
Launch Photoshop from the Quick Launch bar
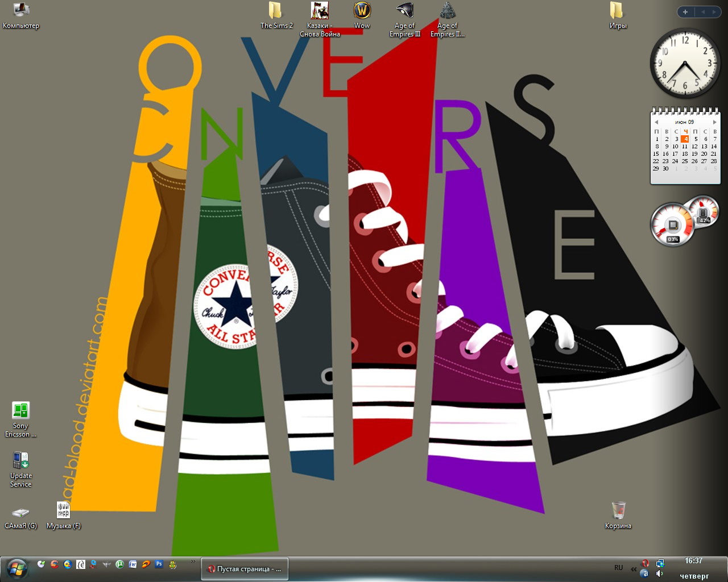[159, 564]
